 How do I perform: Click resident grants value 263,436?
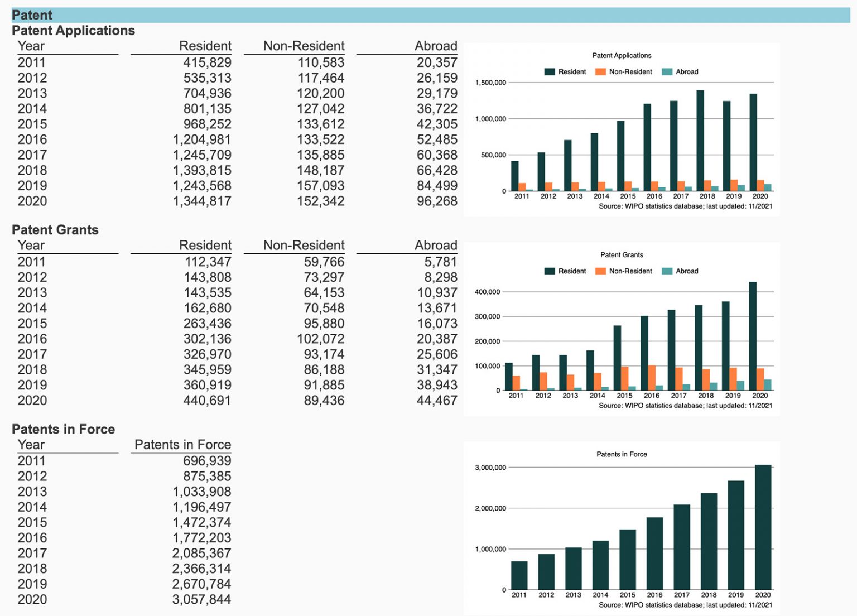[207, 324]
